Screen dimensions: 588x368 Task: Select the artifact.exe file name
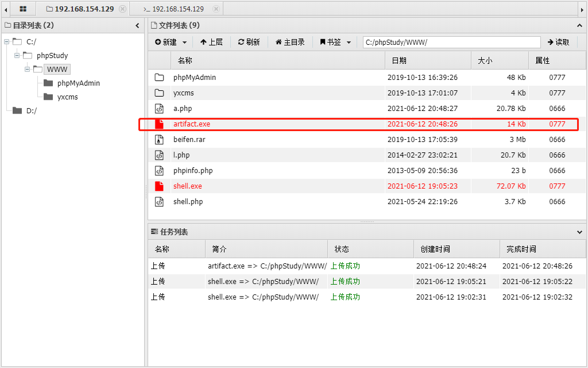coord(192,124)
